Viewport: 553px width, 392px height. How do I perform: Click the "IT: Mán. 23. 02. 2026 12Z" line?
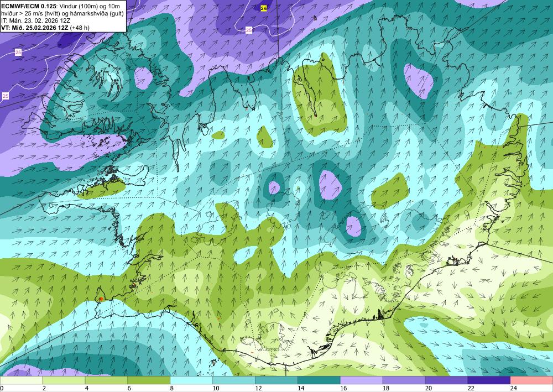tap(35, 20)
